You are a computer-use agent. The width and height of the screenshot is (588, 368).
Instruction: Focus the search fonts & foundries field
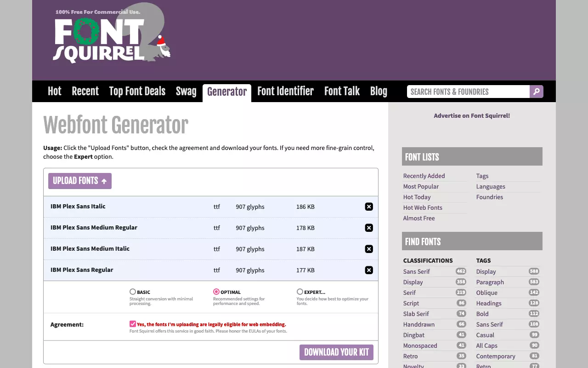tap(468, 92)
